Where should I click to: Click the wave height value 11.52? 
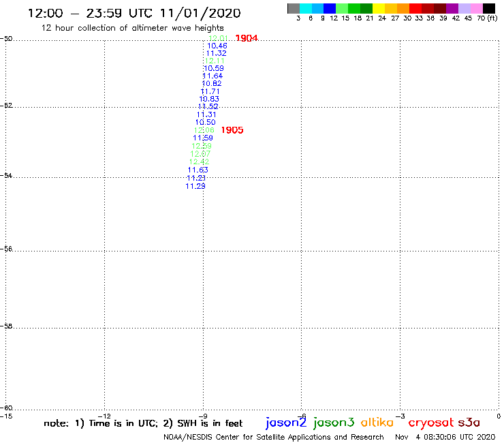click(x=208, y=106)
